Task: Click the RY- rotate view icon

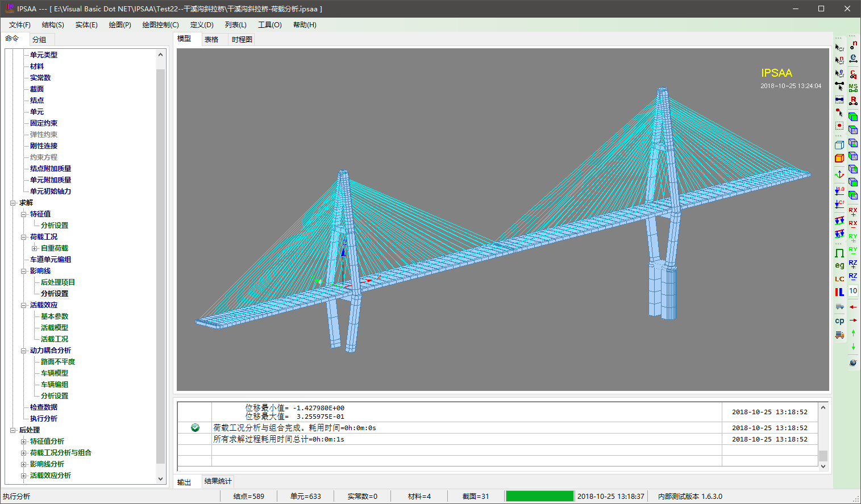Action: pyautogui.click(x=853, y=251)
